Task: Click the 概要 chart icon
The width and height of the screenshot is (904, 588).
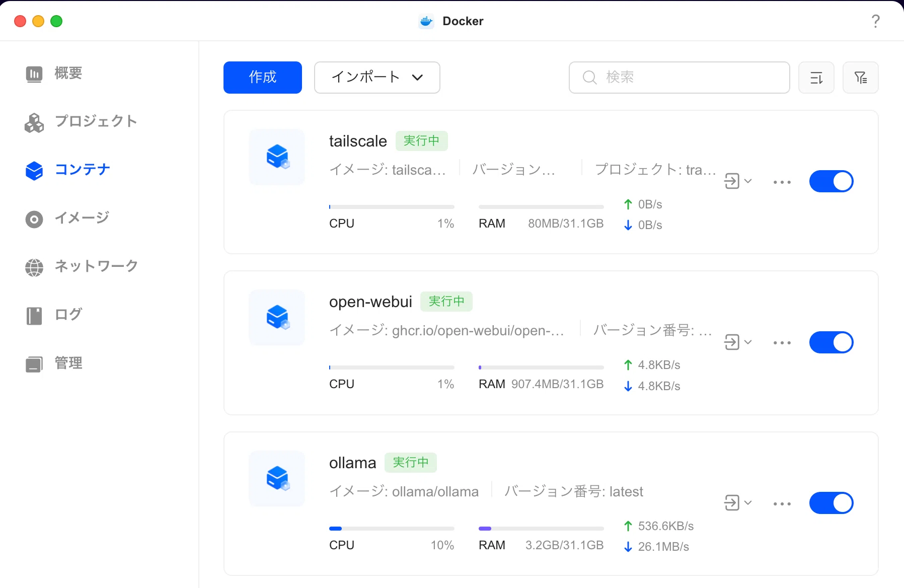Action: click(x=34, y=74)
